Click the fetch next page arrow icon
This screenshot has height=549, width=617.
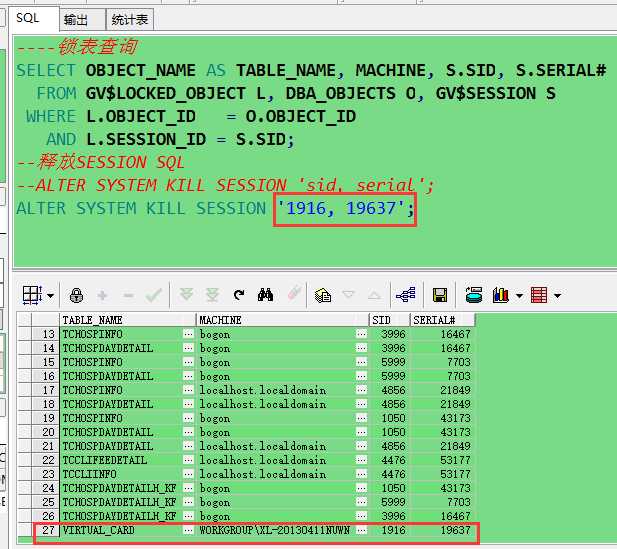tap(186, 295)
